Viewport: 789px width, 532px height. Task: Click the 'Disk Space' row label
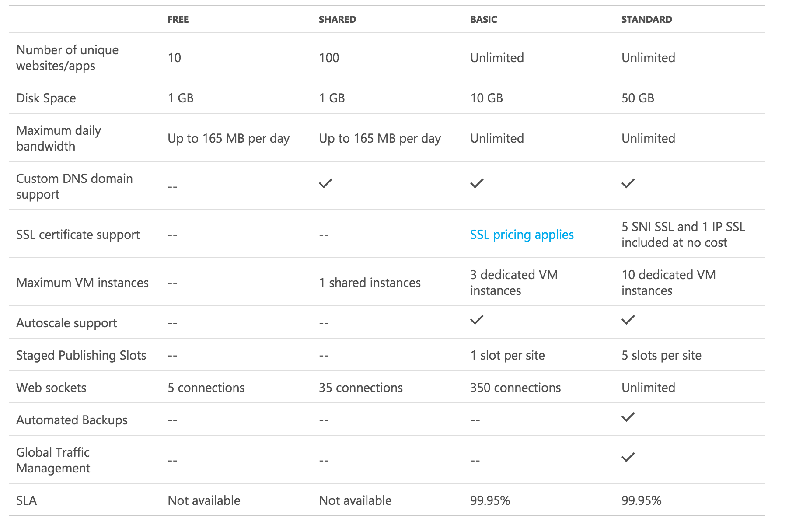coord(46,98)
